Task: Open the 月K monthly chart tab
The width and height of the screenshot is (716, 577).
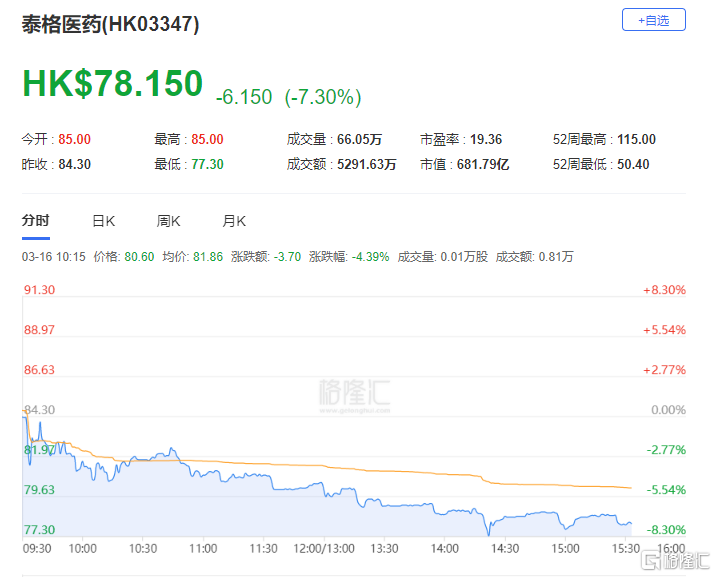Action: tap(234, 221)
